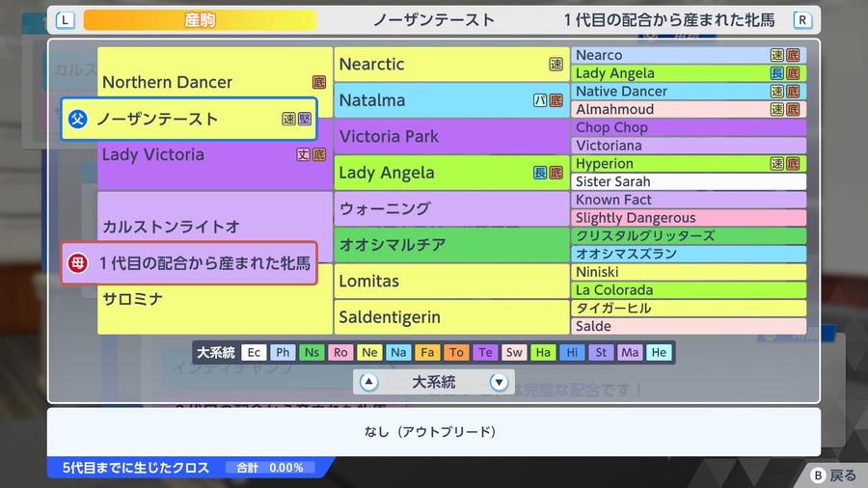Switch to the 1代目の配合から産まれた牝馬 tab
The height and width of the screenshot is (488, 868).
pyautogui.click(x=668, y=20)
